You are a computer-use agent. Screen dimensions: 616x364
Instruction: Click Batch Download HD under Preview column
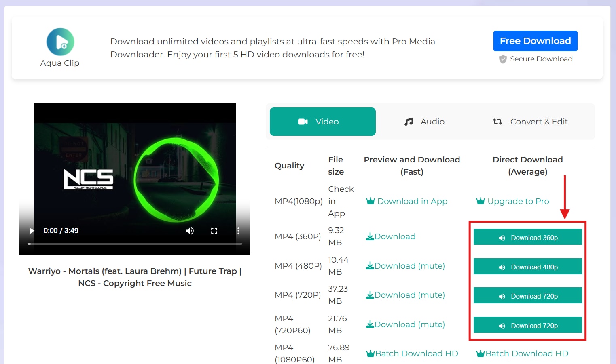(412, 353)
